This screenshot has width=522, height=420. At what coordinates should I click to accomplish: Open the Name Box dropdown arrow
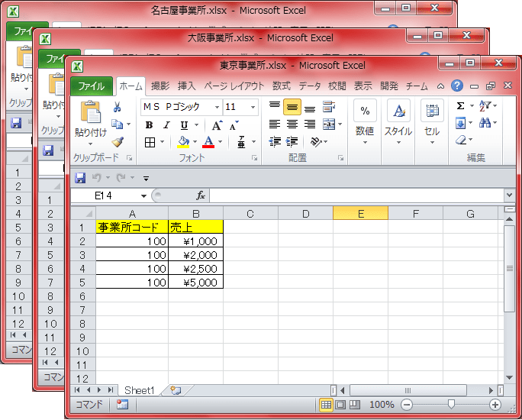click(x=143, y=196)
